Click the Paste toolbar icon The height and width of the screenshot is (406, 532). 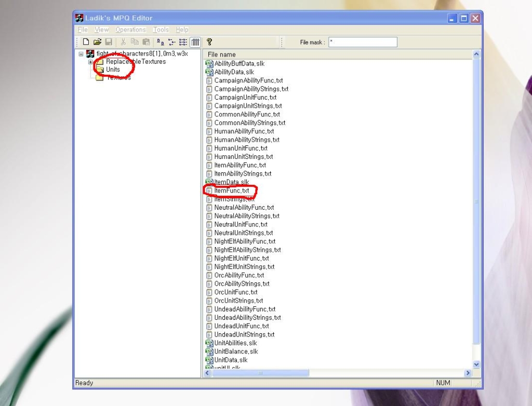(146, 42)
